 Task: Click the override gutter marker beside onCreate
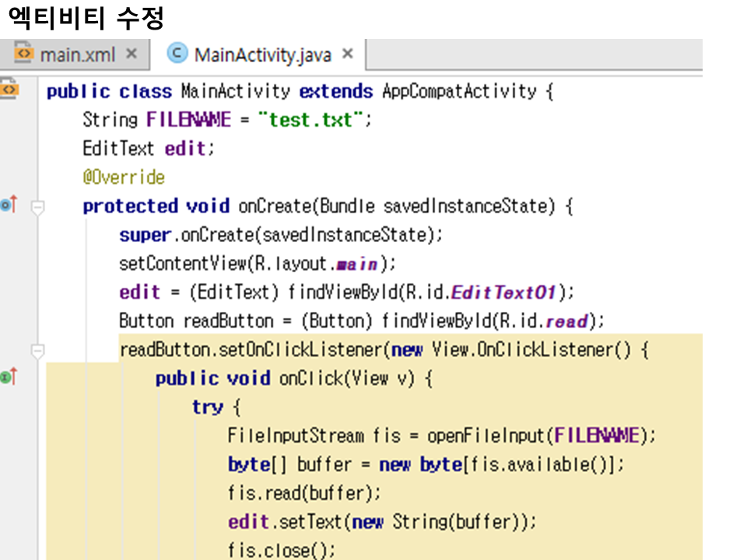click(9, 205)
